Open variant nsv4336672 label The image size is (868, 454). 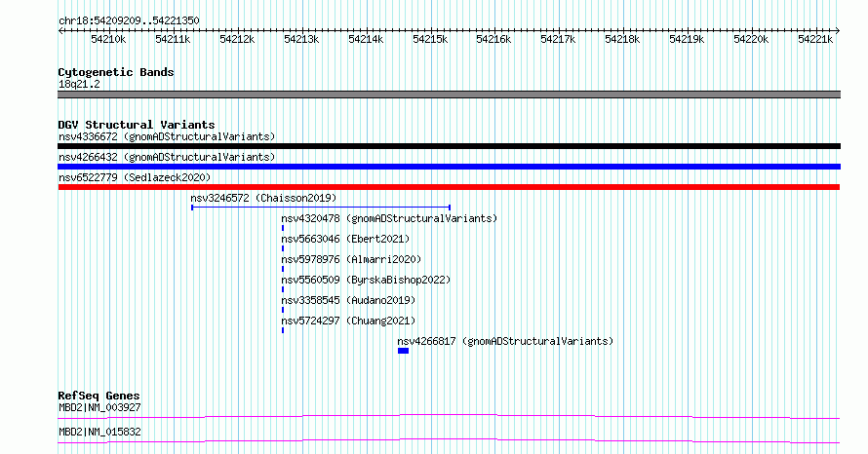pyautogui.click(x=167, y=136)
